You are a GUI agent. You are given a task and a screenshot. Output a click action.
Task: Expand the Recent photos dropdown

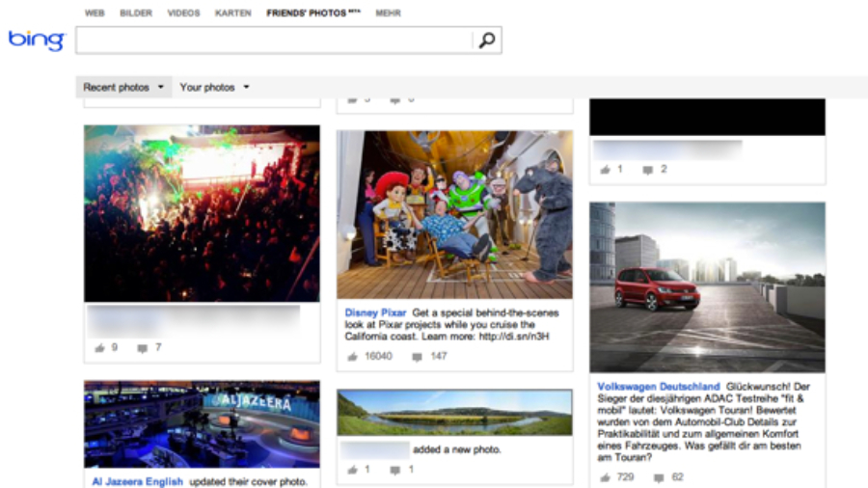123,88
